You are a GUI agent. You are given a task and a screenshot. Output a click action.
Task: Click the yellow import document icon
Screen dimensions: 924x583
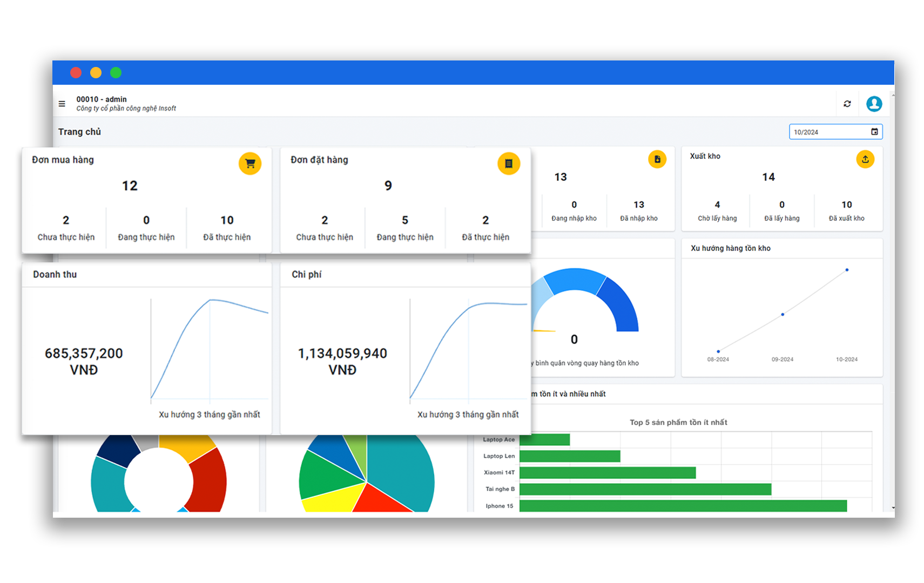click(657, 159)
